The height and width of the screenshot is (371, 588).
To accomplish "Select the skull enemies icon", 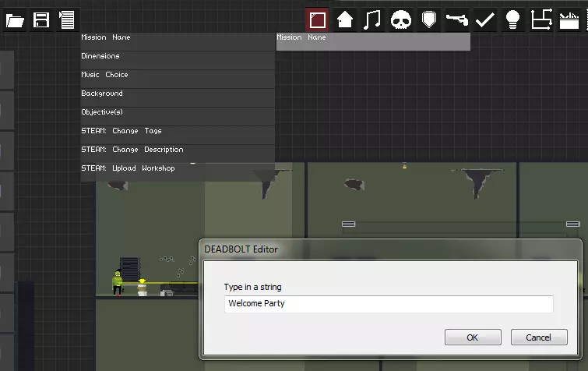I will pos(401,20).
